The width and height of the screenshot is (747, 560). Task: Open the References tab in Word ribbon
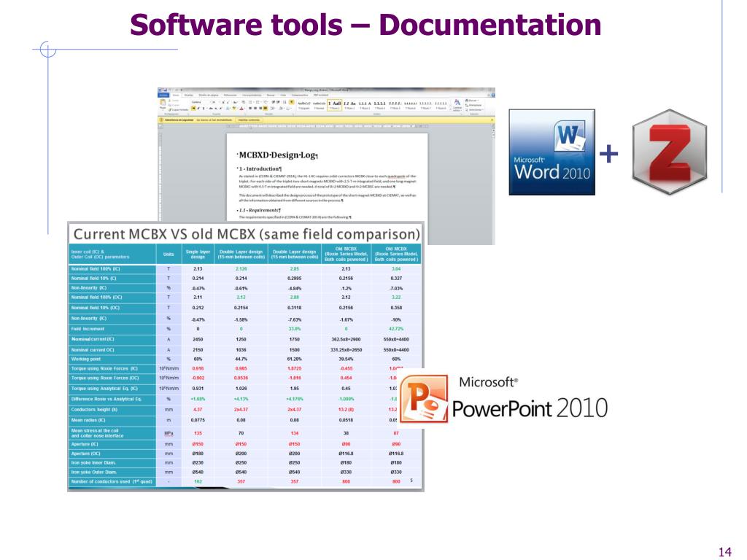pyautogui.click(x=230, y=96)
